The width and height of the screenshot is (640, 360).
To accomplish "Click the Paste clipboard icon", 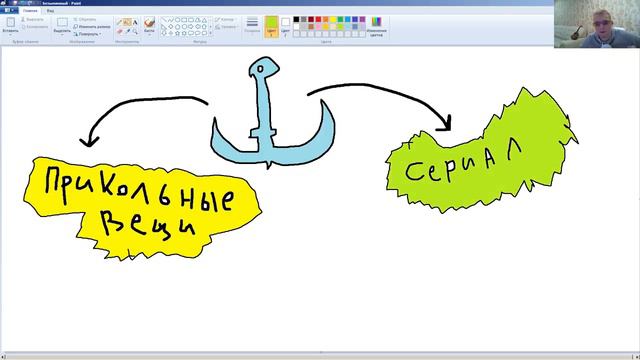I will tap(11, 22).
